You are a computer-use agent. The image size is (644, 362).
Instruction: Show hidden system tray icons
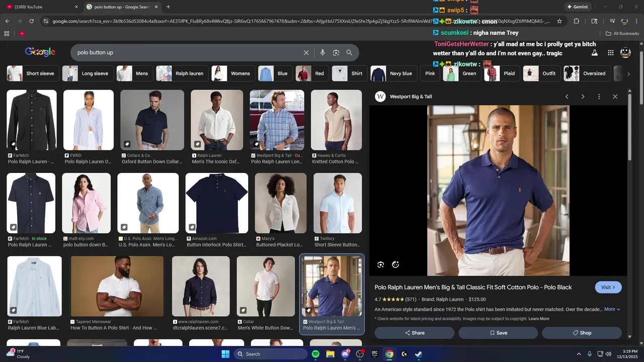[x=579, y=354]
